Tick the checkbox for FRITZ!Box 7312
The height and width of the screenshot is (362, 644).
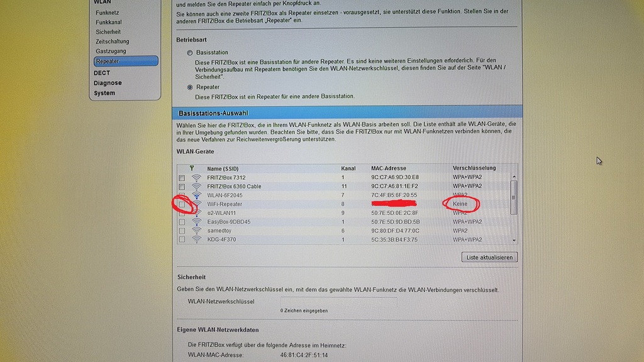182,178
